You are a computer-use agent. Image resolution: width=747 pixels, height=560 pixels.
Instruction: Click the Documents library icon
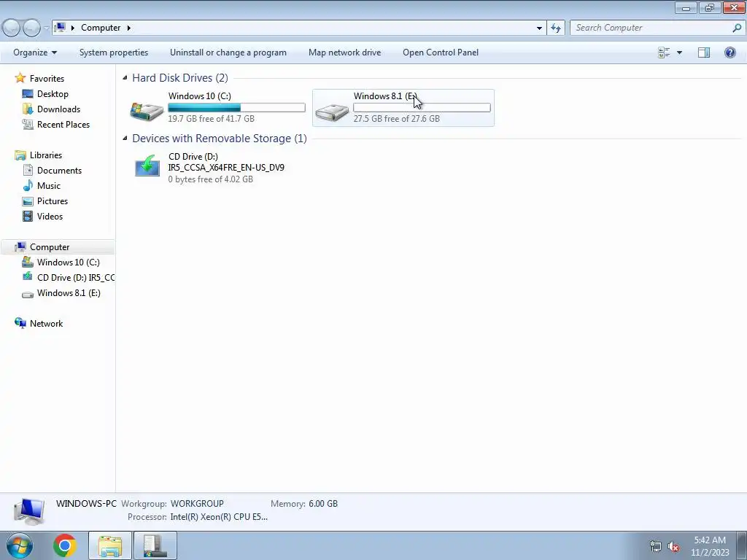click(x=28, y=171)
